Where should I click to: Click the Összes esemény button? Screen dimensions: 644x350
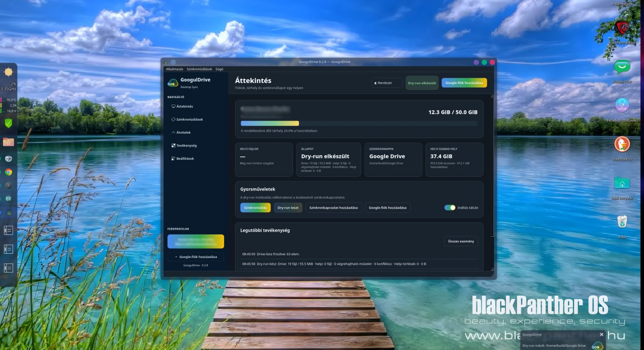click(x=461, y=241)
